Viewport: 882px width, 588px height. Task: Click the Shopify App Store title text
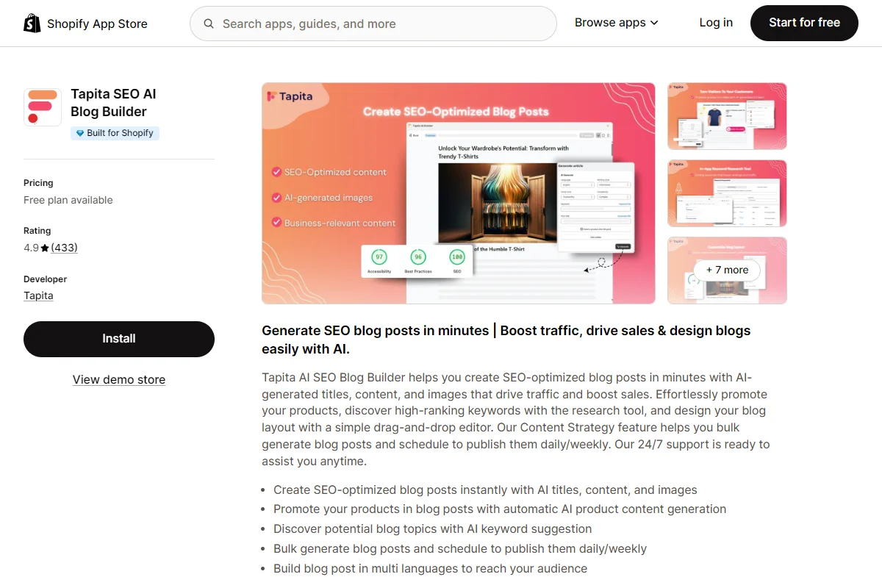pyautogui.click(x=97, y=24)
